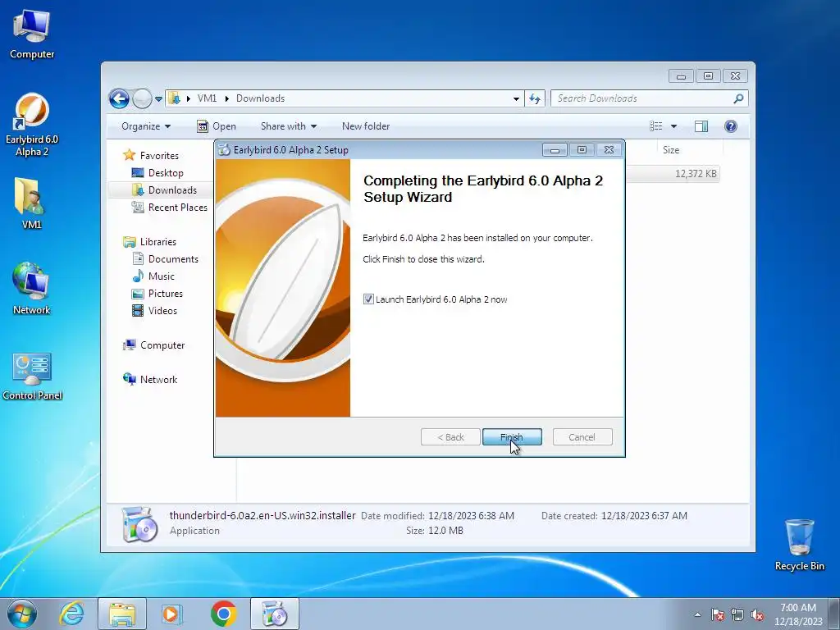The width and height of the screenshot is (840, 630).
Task: Click the Cancel button in Setup wizard
Action: (582, 437)
